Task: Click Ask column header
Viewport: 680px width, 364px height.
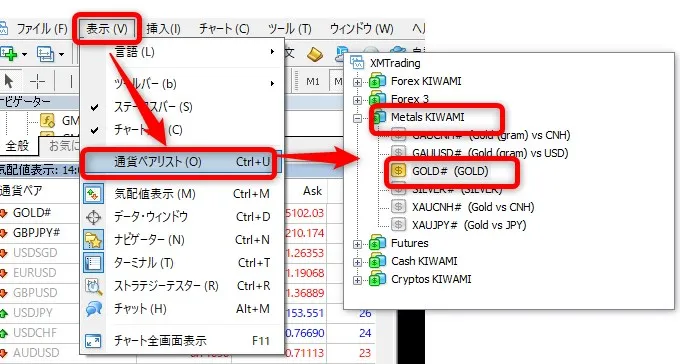Action: point(312,191)
